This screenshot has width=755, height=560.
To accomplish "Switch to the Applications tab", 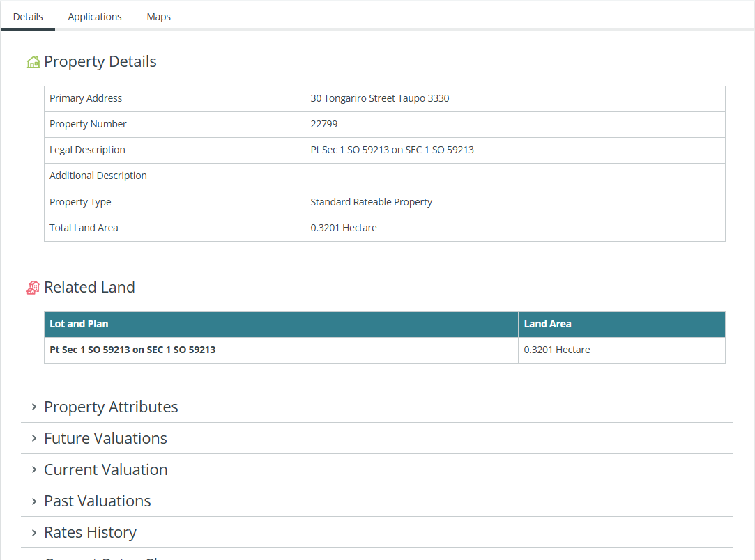I will coord(95,17).
